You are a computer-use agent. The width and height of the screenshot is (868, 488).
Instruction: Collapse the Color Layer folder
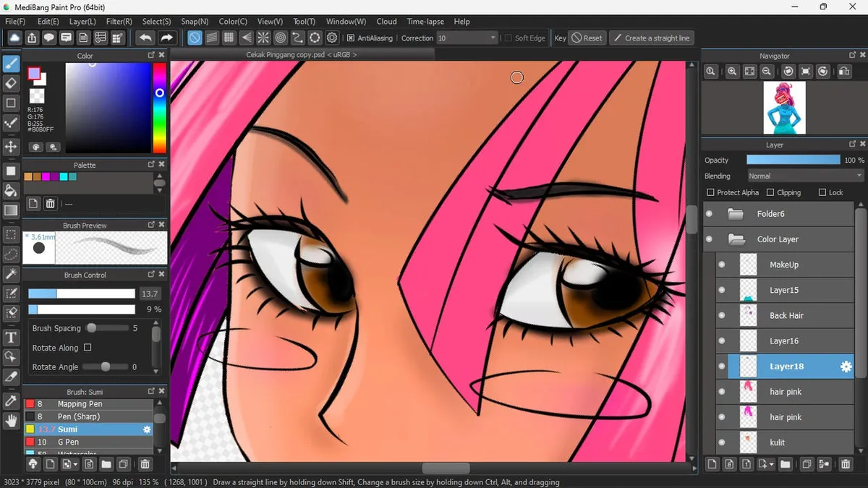point(736,239)
